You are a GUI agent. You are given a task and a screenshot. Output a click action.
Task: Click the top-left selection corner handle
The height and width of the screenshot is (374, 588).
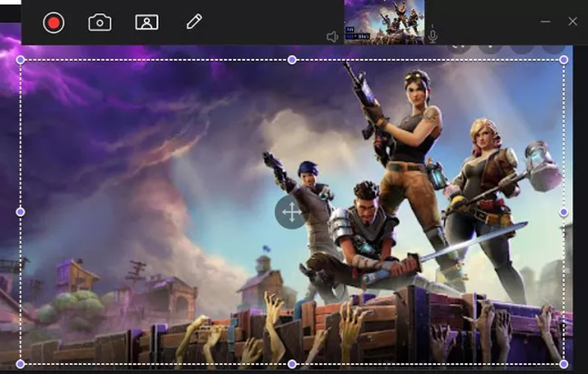coord(21,60)
